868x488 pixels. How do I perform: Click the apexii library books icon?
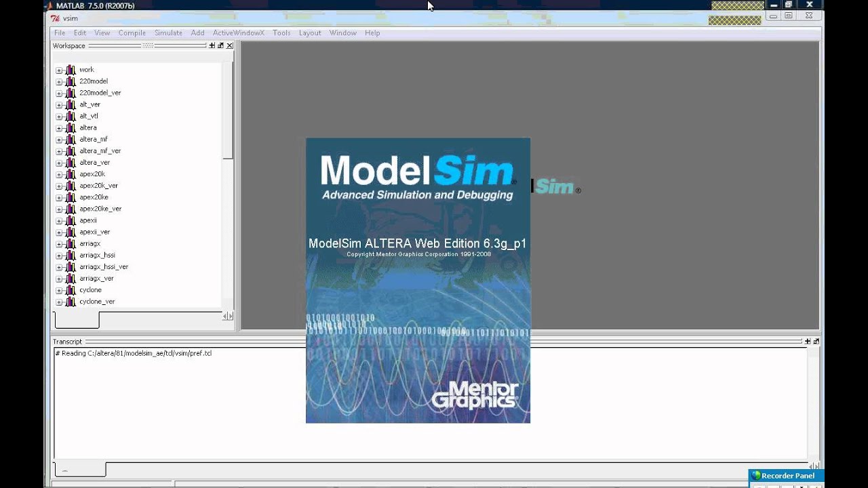pyautogui.click(x=71, y=220)
